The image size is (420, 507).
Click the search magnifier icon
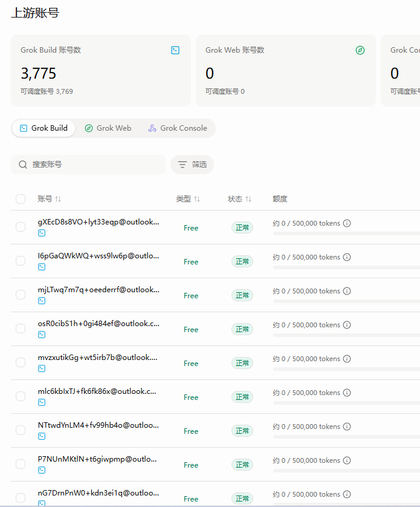(22, 165)
